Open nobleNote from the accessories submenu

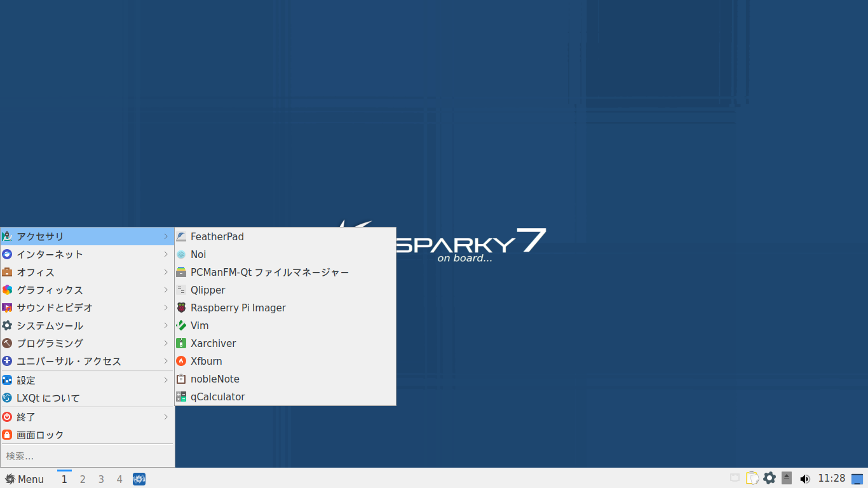point(285,379)
